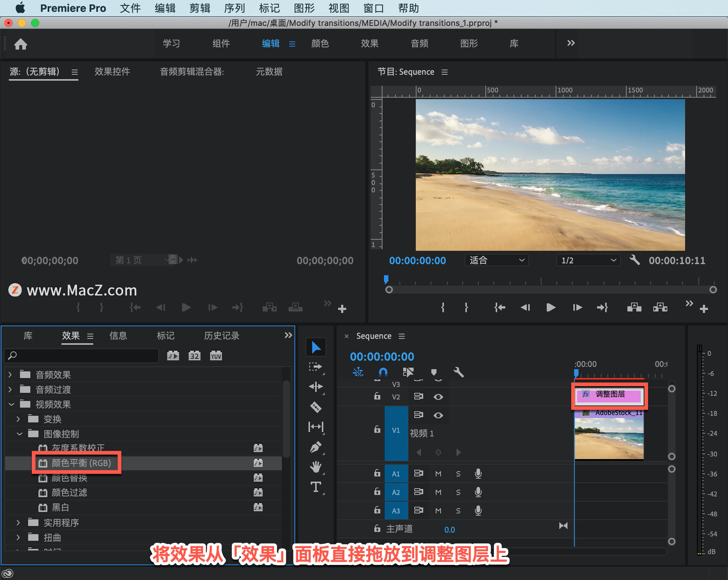Click the Home icon

pyautogui.click(x=20, y=44)
